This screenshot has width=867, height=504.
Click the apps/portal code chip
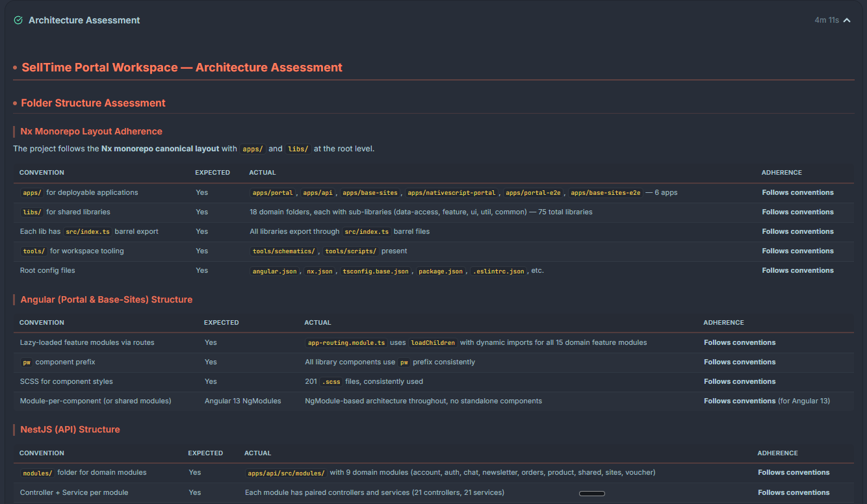274,193
